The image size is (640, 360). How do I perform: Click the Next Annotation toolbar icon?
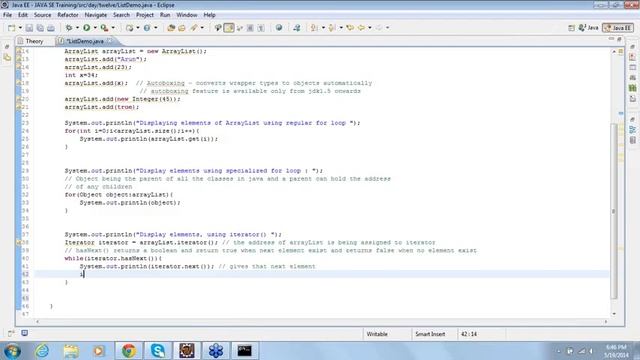click(x=314, y=28)
